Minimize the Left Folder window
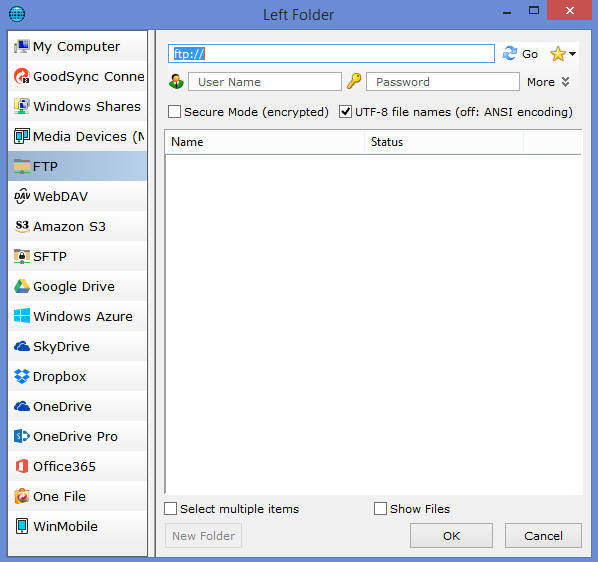This screenshot has height=562, width=598. click(x=507, y=13)
